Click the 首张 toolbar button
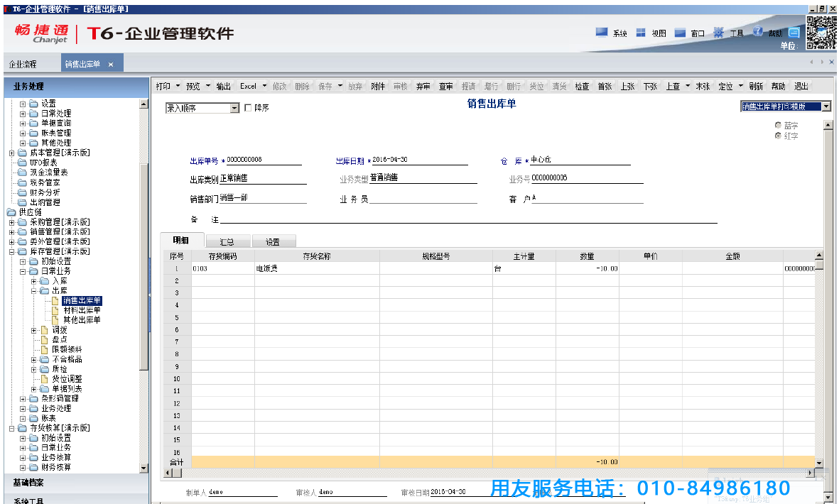Viewport: 839px width, 504px height. (x=605, y=86)
